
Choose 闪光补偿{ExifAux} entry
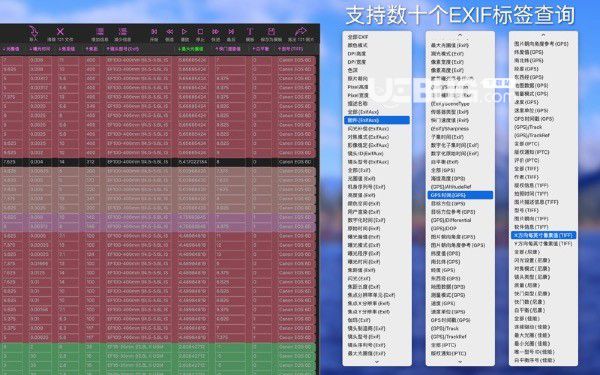(368, 129)
